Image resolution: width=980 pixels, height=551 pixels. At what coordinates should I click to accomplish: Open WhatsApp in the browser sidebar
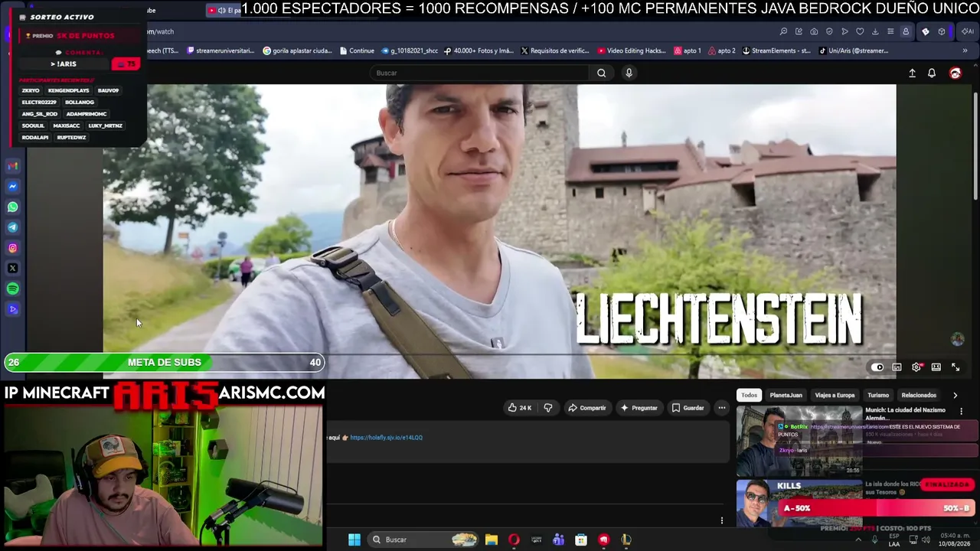(x=13, y=207)
